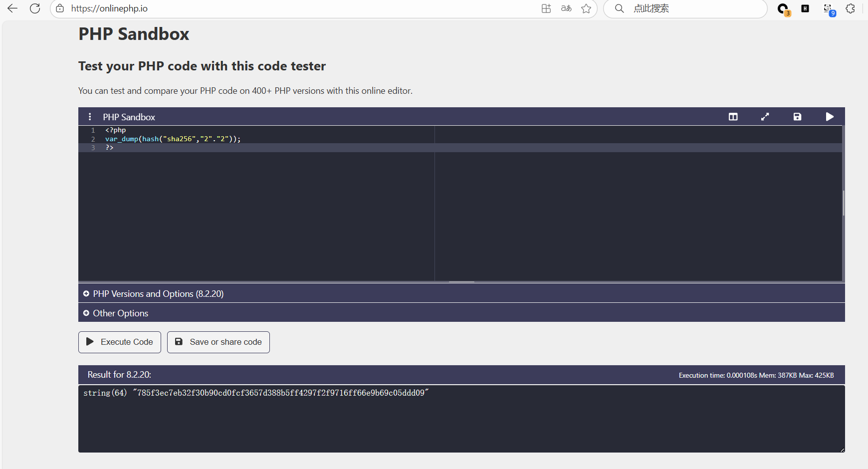The image size is (868, 469).
Task: Reload the page with the refresh icon
Action: point(35,8)
